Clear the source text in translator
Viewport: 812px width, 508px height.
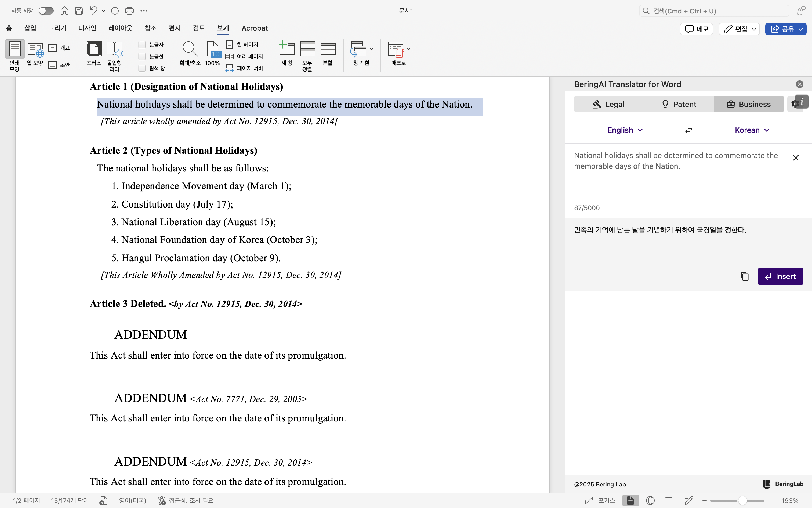tap(796, 158)
